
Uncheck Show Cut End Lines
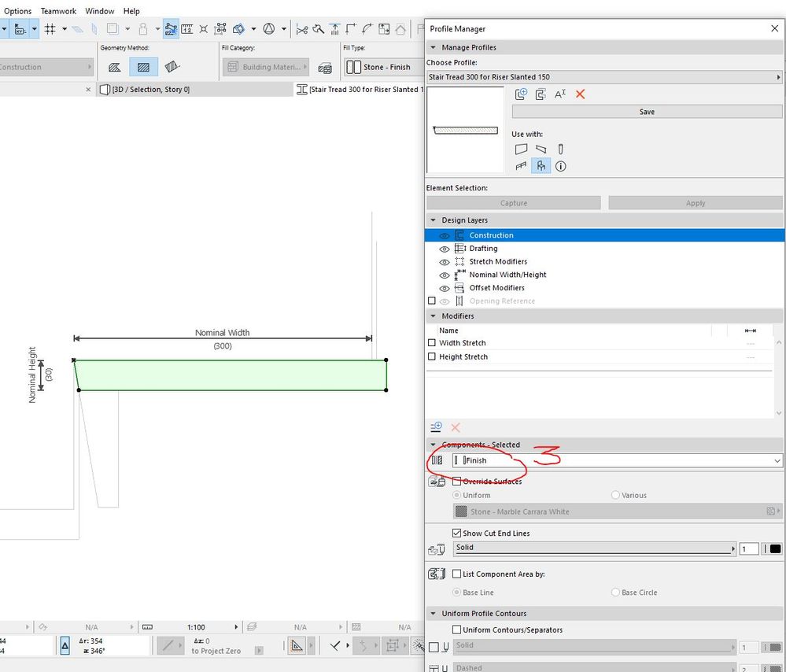tap(457, 534)
